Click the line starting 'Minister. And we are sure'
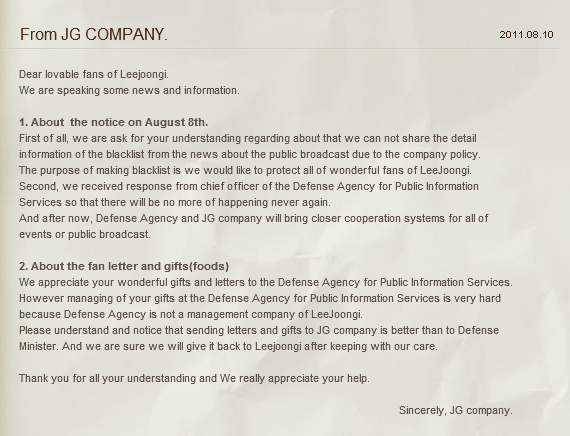570x436 pixels. [x=228, y=347]
